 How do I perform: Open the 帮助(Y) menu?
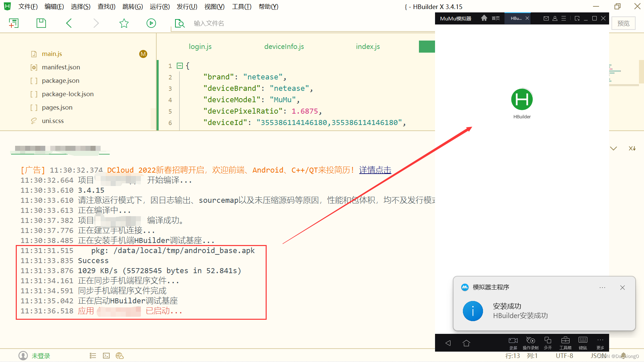[268, 7]
